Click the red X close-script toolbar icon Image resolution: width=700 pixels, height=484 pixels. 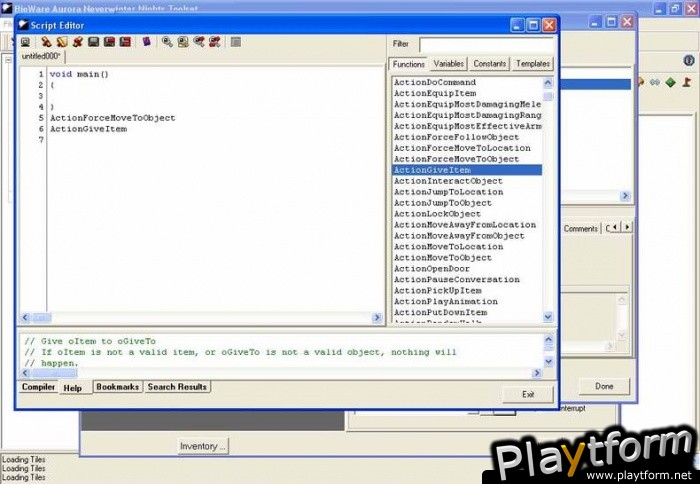pyautogui.click(x=78, y=42)
